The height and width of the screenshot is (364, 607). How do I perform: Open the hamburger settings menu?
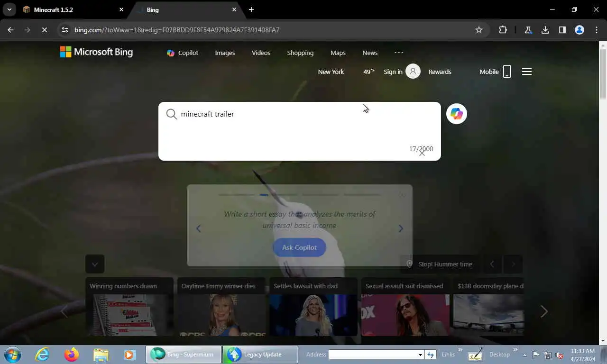point(527,72)
